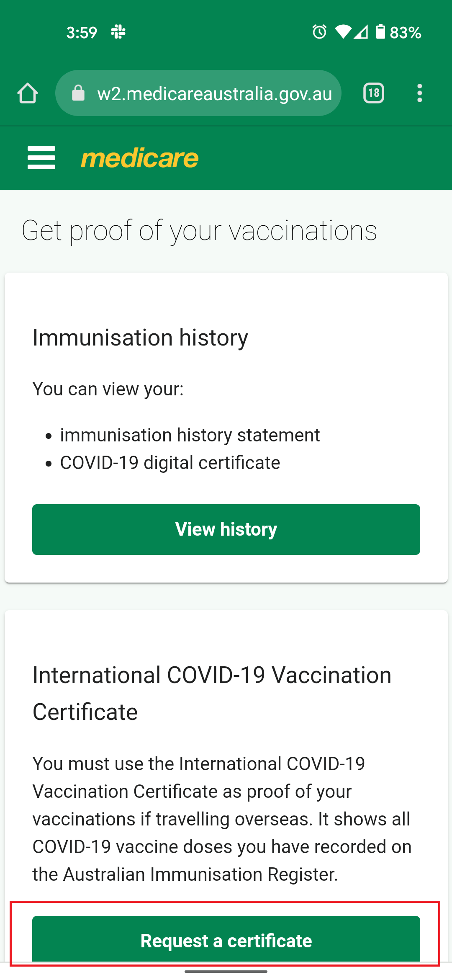Tap the Immunisation history card heading
This screenshot has height=980, width=452.
140,338
